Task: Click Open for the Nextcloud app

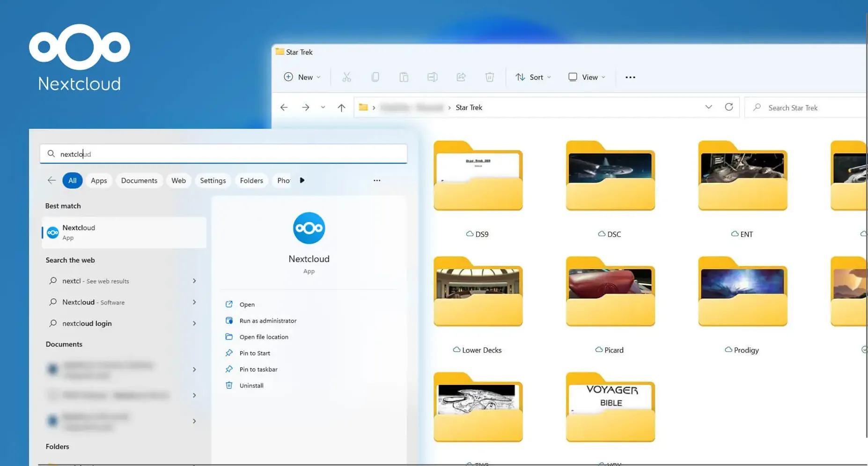Action: pos(247,304)
